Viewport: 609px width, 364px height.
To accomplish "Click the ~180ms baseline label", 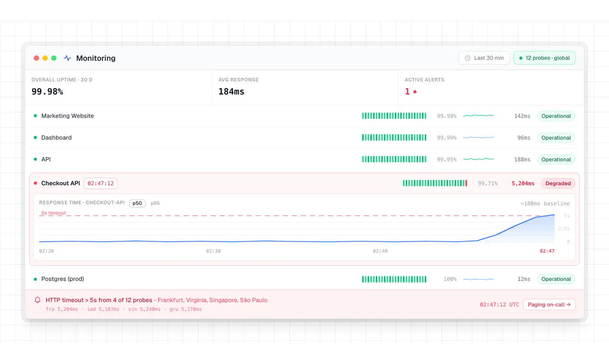I will (545, 204).
